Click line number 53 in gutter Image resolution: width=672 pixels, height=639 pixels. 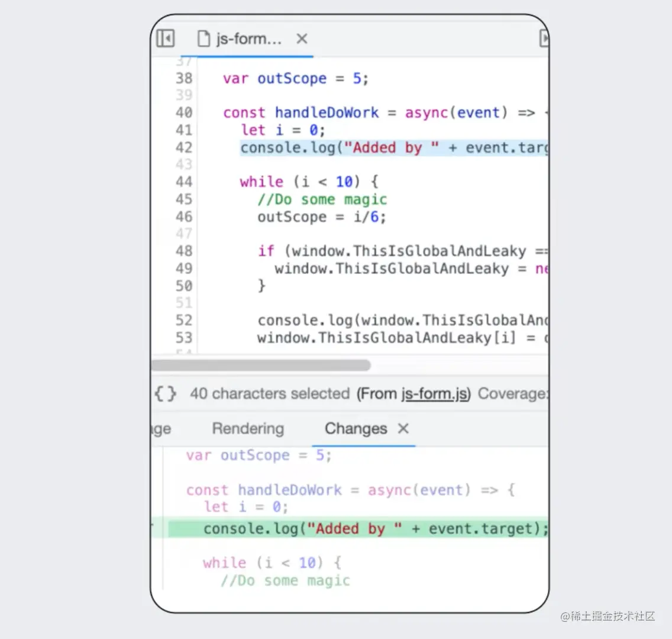tap(184, 337)
